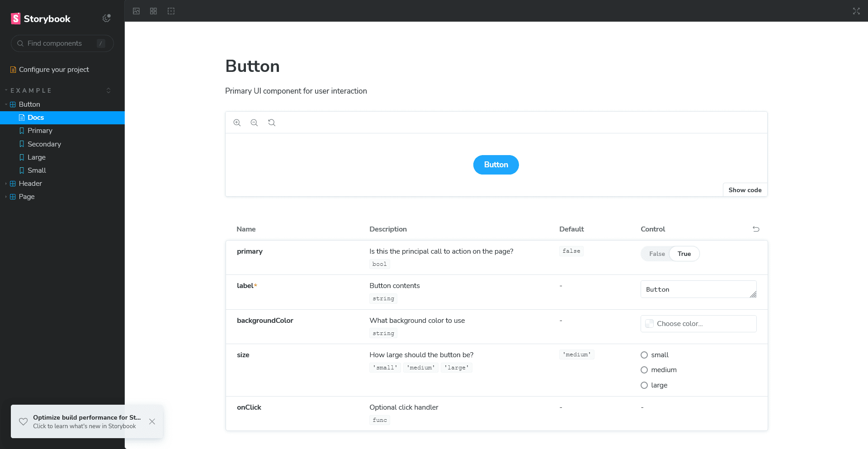Open the Storybook settings menu icon
868x449 pixels.
pyautogui.click(x=107, y=19)
